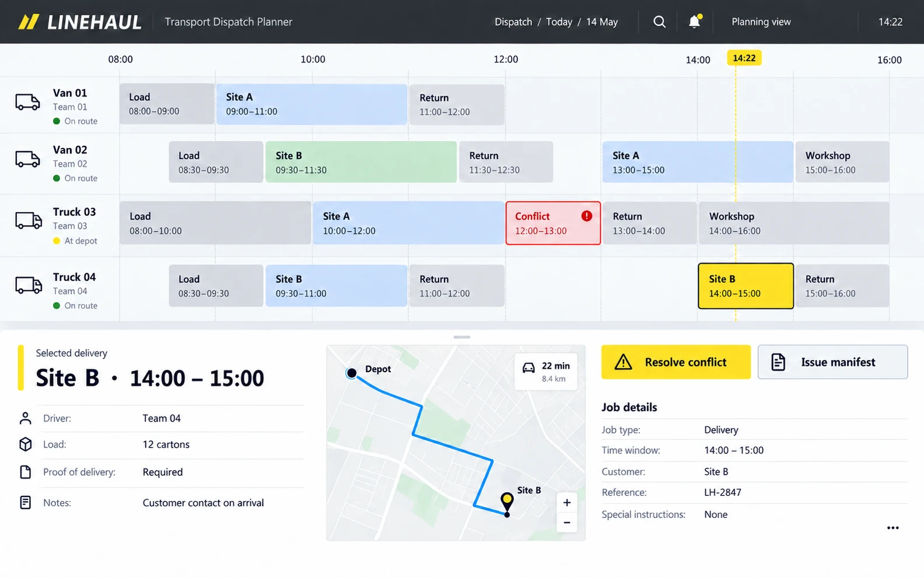Viewport: 924px width, 578px height.
Task: Select Truck 03 Workshop 14:00–16:00 block
Action: click(x=794, y=223)
